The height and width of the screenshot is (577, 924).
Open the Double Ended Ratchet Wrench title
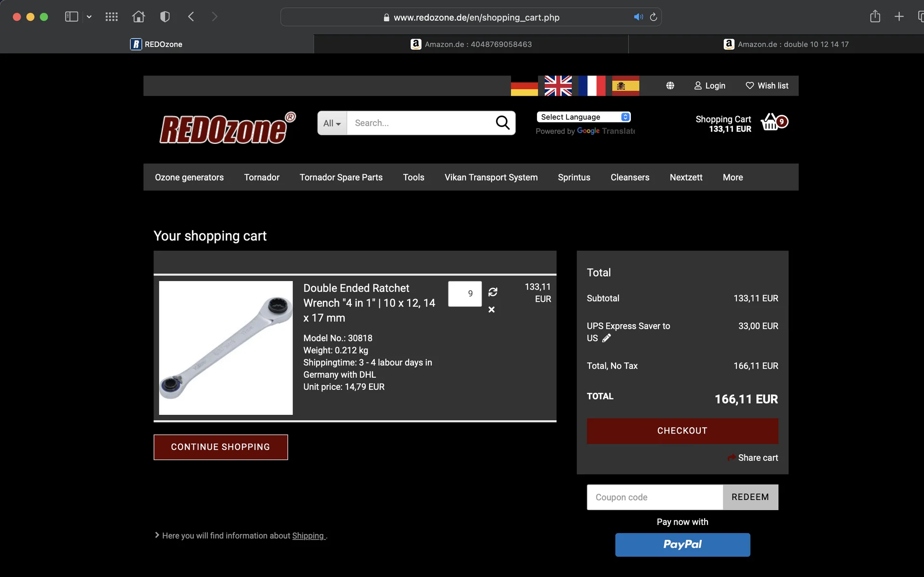(369, 303)
